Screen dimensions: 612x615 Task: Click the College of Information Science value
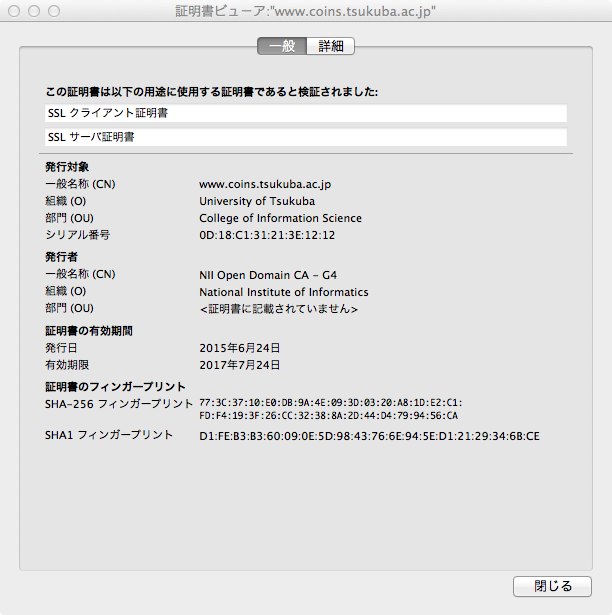pyautogui.click(x=280, y=218)
